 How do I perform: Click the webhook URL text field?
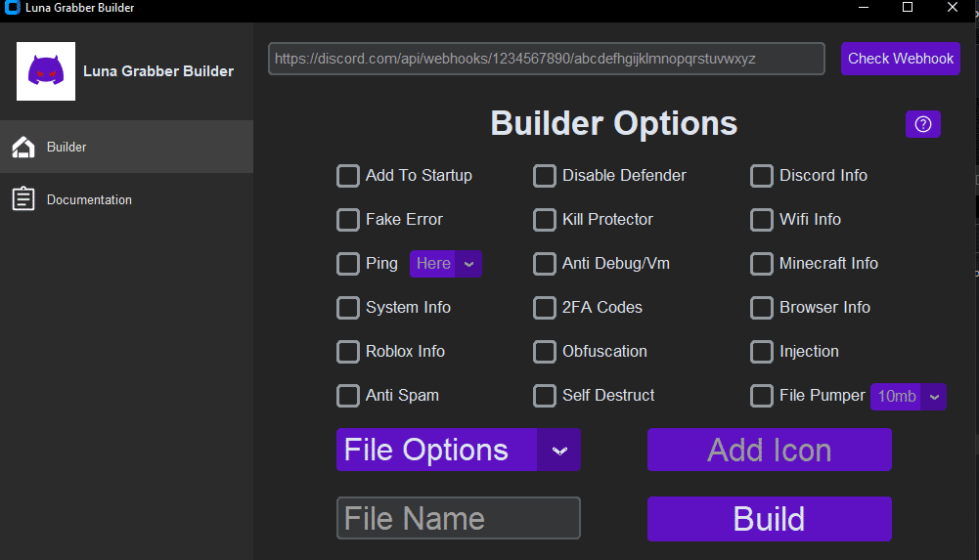(547, 59)
